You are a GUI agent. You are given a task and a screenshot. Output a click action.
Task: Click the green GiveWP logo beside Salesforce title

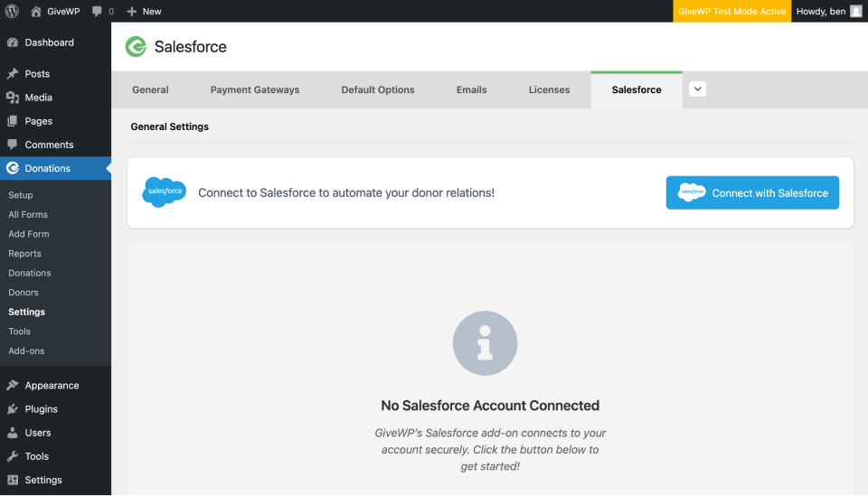(136, 46)
